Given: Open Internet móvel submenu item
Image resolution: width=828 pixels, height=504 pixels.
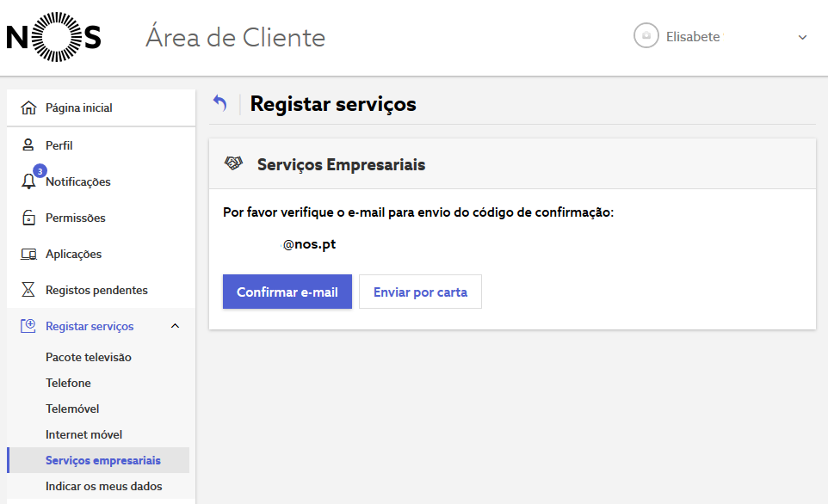Looking at the screenshot, I should point(84,435).
